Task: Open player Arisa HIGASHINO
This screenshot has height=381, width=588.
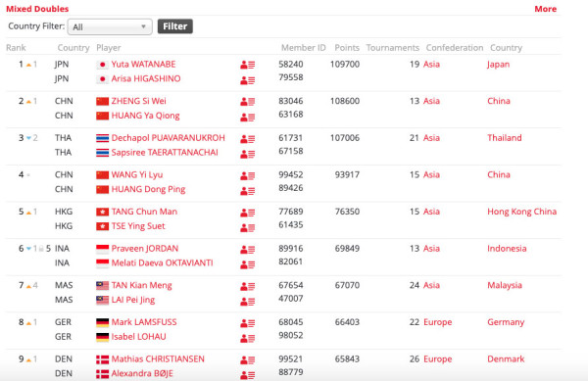Action: (x=146, y=78)
